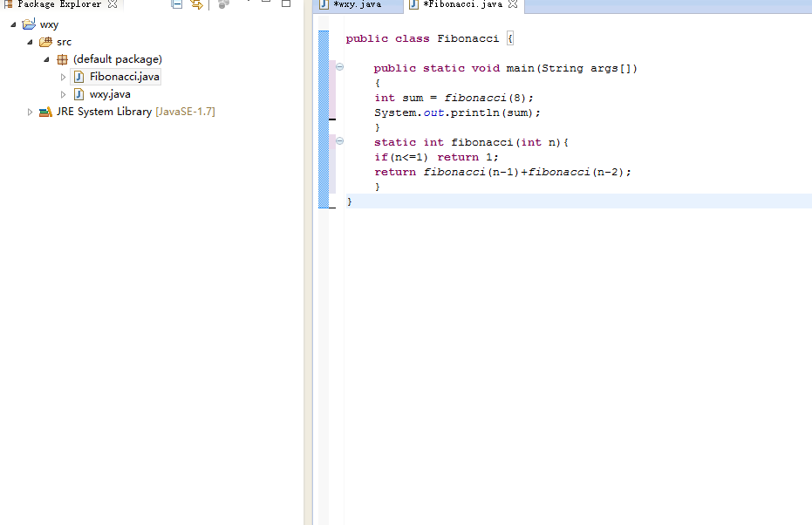Viewport: 812px width, 525px height.
Task: Select Fibonacci.java in Package Explorer
Action: (124, 77)
